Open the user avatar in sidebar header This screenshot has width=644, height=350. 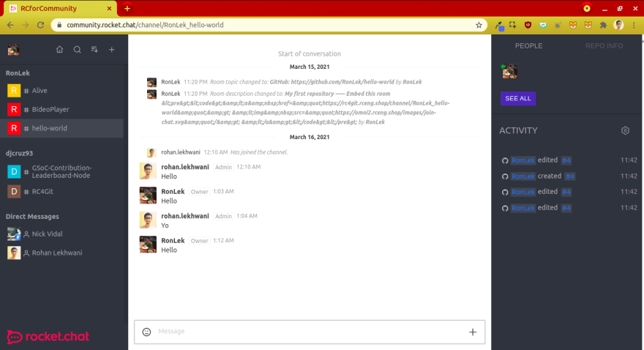click(14, 50)
